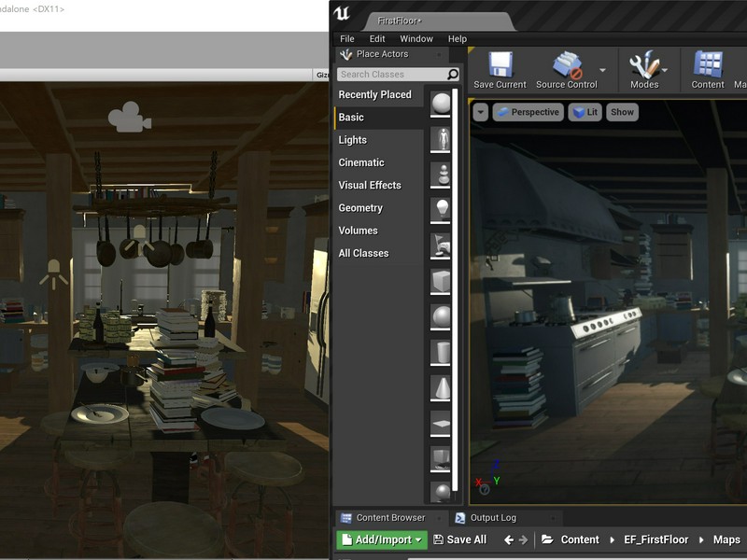Select the Lights category

click(x=379, y=140)
